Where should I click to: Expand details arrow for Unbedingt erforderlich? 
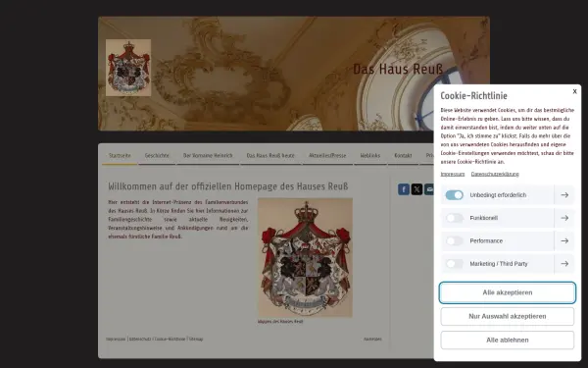564,195
